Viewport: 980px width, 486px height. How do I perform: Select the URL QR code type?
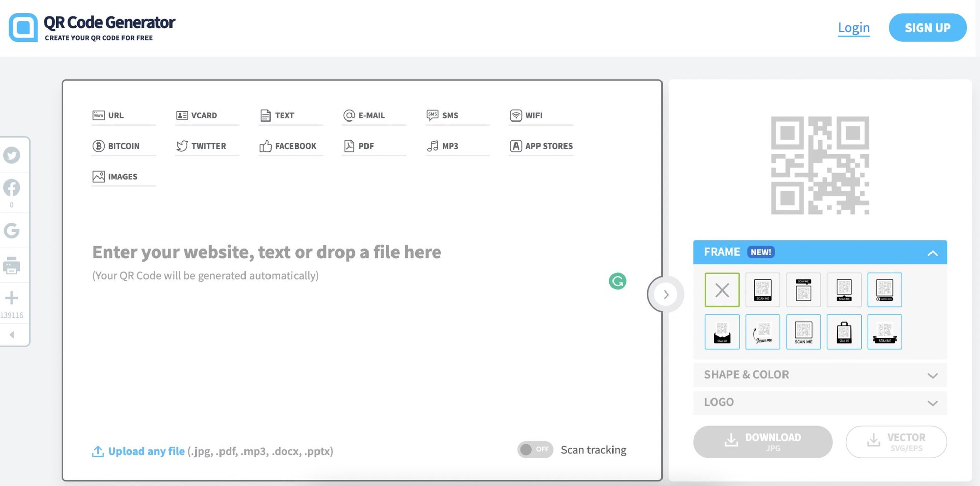pos(124,116)
